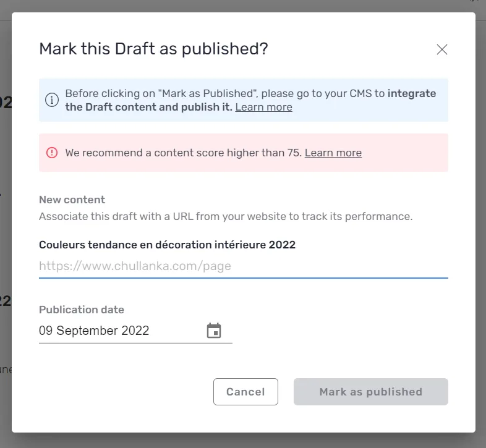Open the calendar date picker icon
This screenshot has height=448, width=486.
point(214,331)
